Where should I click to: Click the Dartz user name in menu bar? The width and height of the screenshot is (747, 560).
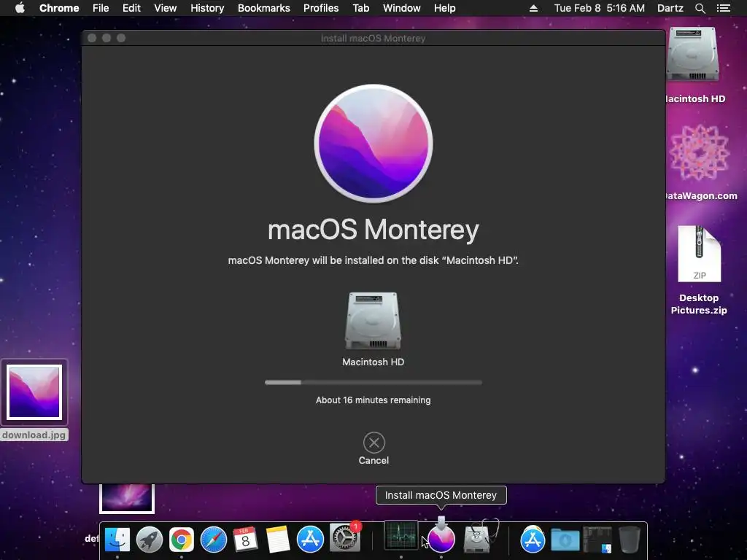coord(670,8)
